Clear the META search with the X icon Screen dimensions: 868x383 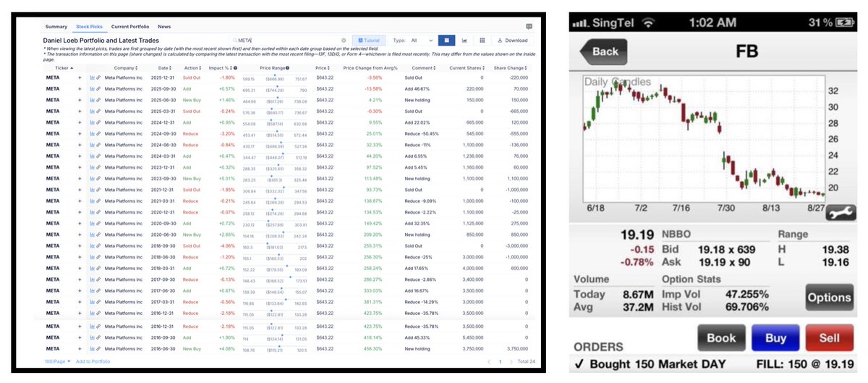point(344,41)
